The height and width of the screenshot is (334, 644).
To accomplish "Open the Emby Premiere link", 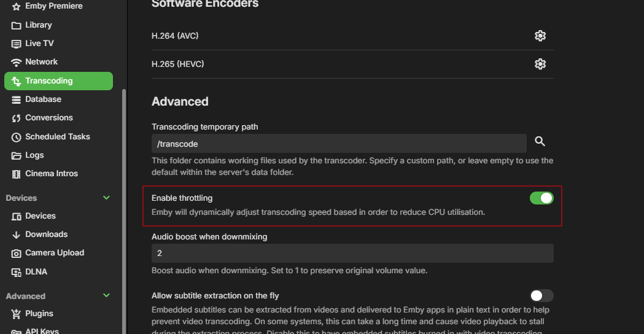I will (53, 6).
